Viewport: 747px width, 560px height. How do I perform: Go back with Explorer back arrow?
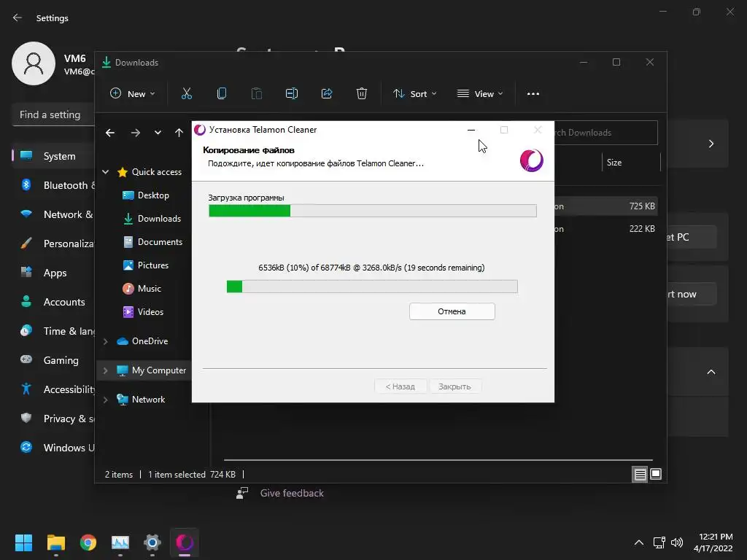point(110,133)
